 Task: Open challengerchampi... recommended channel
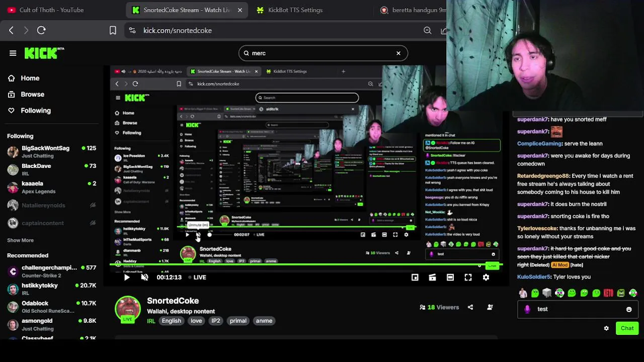click(51, 271)
